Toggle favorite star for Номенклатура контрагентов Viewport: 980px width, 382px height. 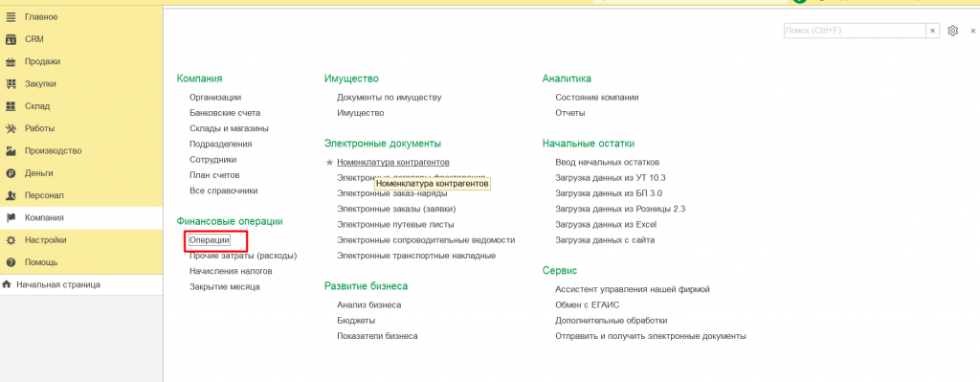[329, 162]
